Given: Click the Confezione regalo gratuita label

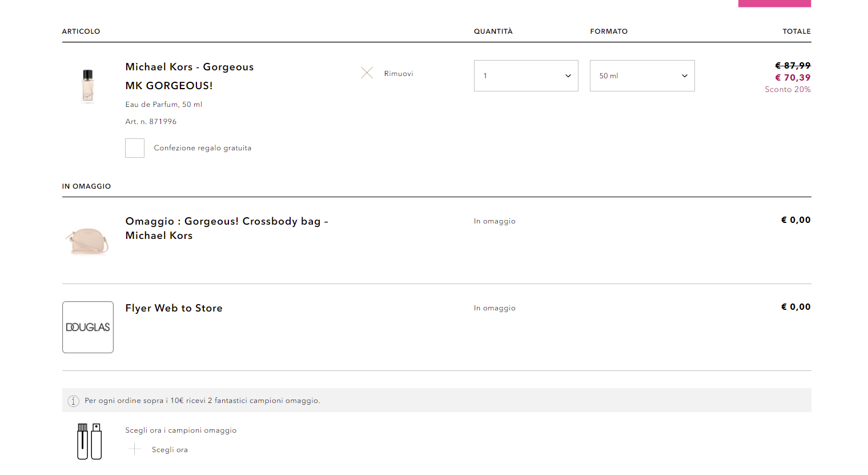Looking at the screenshot, I should pos(202,148).
